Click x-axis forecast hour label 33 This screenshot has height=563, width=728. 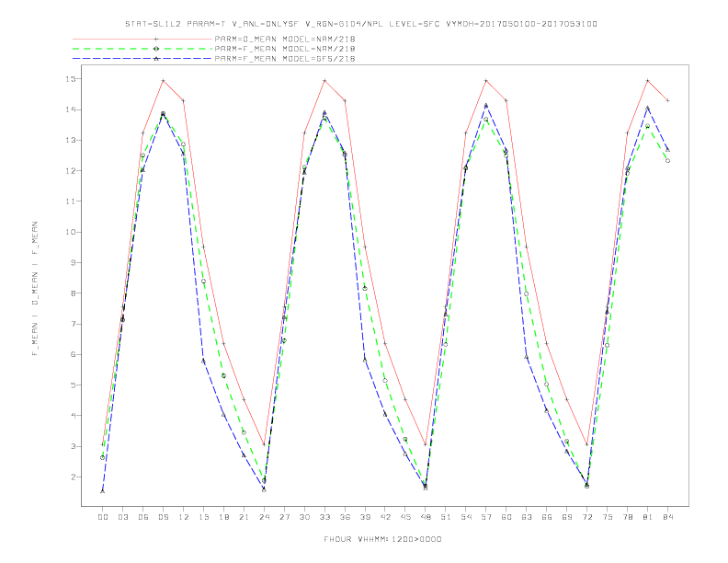coord(324,517)
